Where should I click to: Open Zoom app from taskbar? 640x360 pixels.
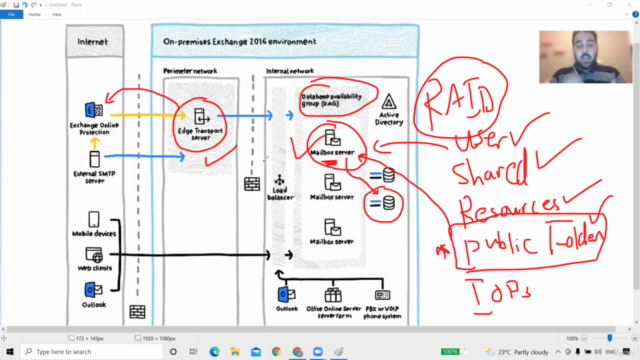[318, 352]
